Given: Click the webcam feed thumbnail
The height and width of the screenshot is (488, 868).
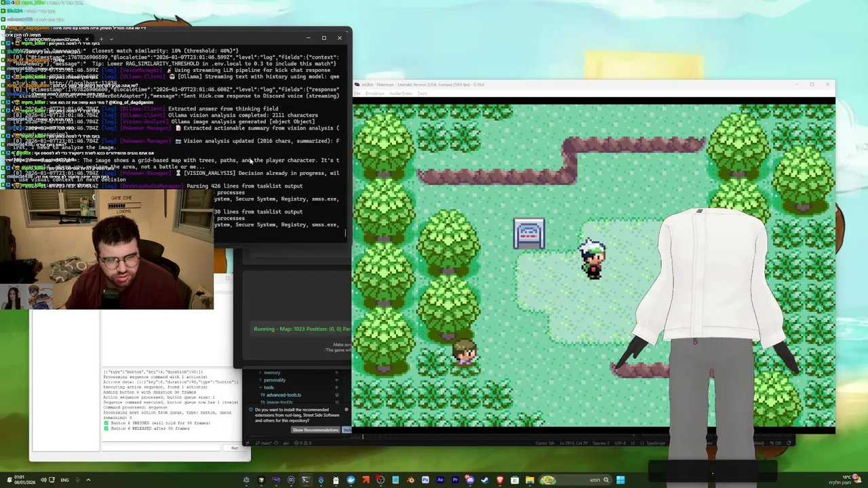Looking at the screenshot, I should 106,249.
